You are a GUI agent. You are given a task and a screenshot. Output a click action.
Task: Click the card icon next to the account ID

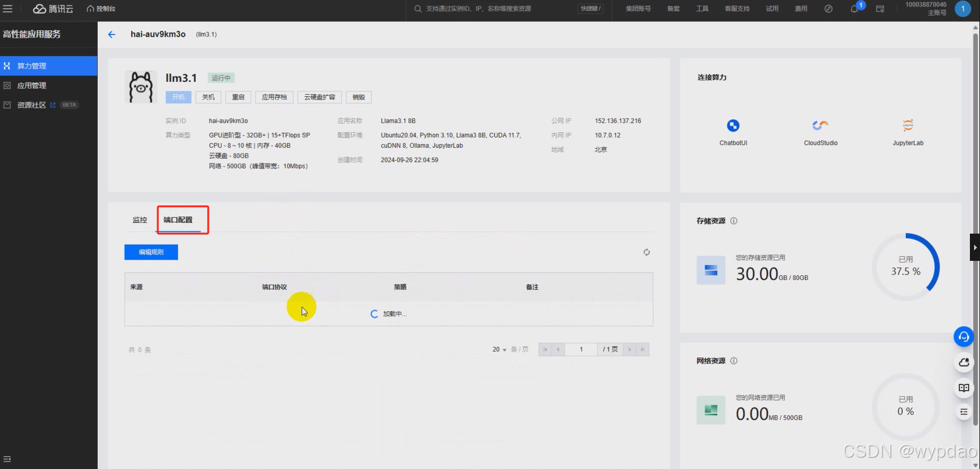880,9
